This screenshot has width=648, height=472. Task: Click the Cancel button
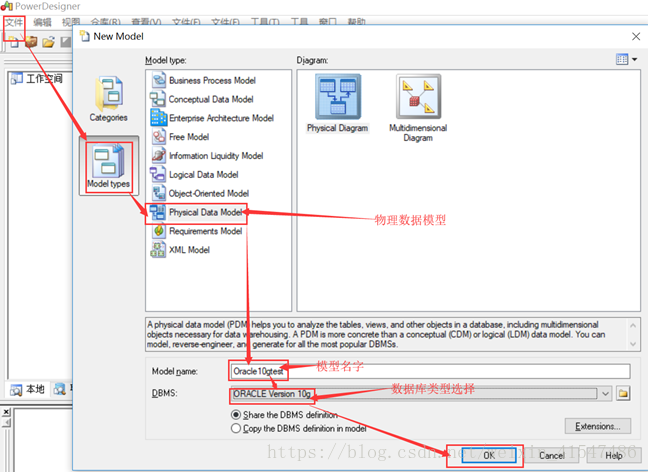(551, 455)
